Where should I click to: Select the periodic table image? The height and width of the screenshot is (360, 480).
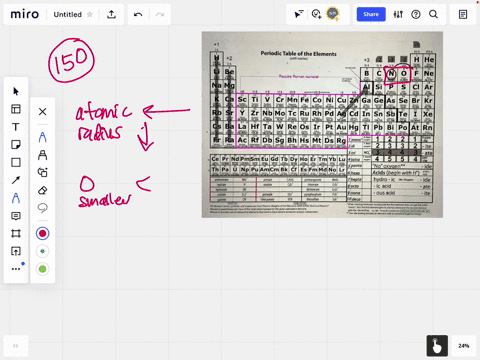322,125
